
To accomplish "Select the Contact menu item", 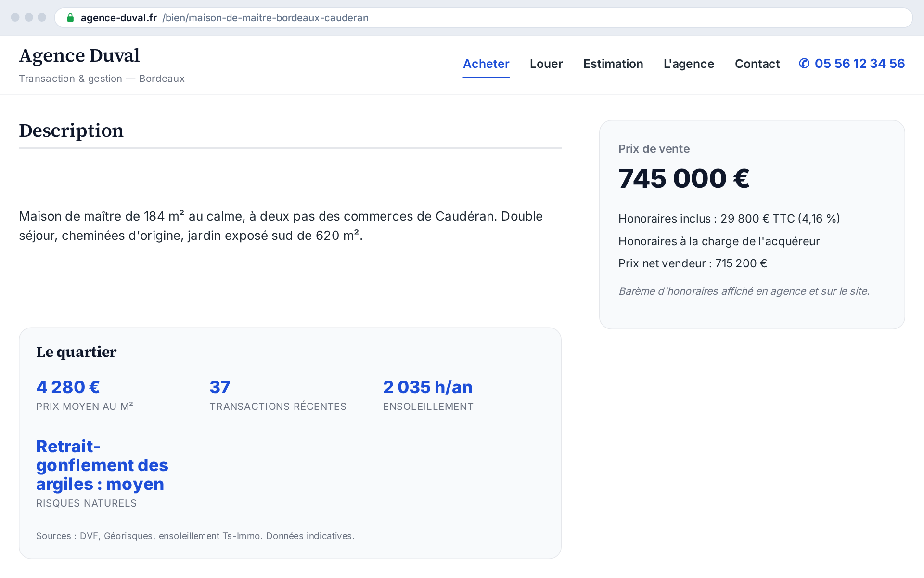I will point(757,64).
